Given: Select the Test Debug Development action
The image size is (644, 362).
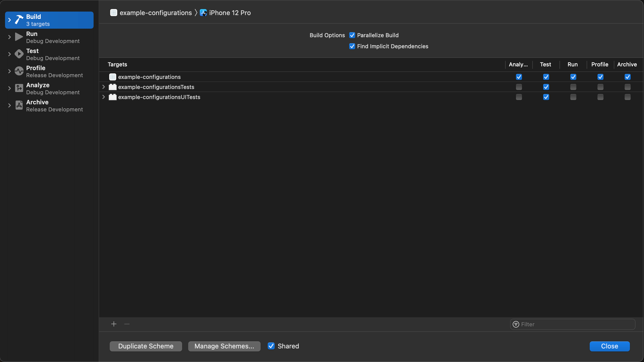Looking at the screenshot, I should tap(53, 54).
